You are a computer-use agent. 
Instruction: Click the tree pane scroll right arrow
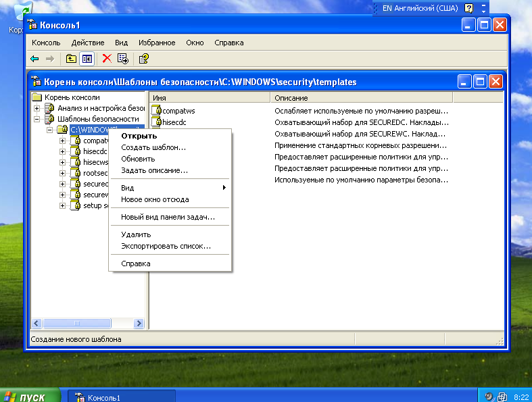click(139, 324)
